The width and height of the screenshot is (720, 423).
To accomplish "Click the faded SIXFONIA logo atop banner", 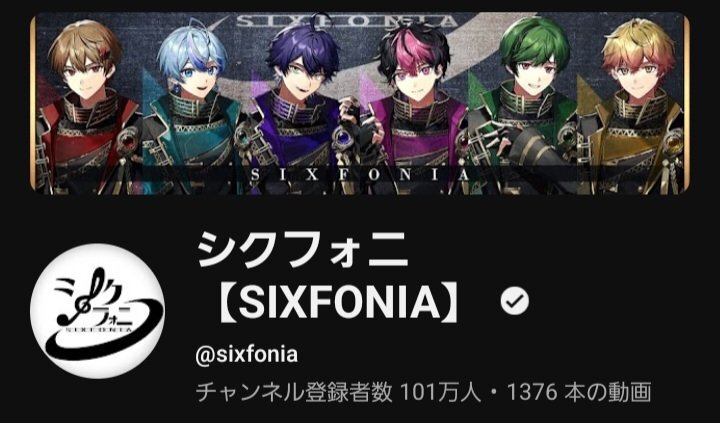I will coord(347,21).
